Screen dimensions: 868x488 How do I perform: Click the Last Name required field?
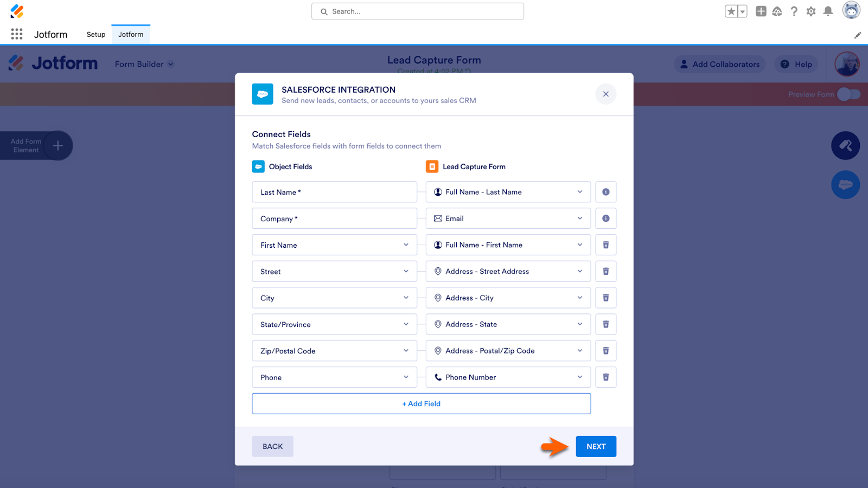tap(334, 192)
